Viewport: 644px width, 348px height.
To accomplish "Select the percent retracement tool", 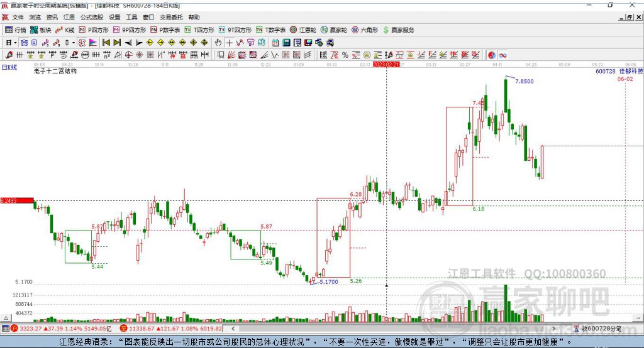I will tap(345, 55).
